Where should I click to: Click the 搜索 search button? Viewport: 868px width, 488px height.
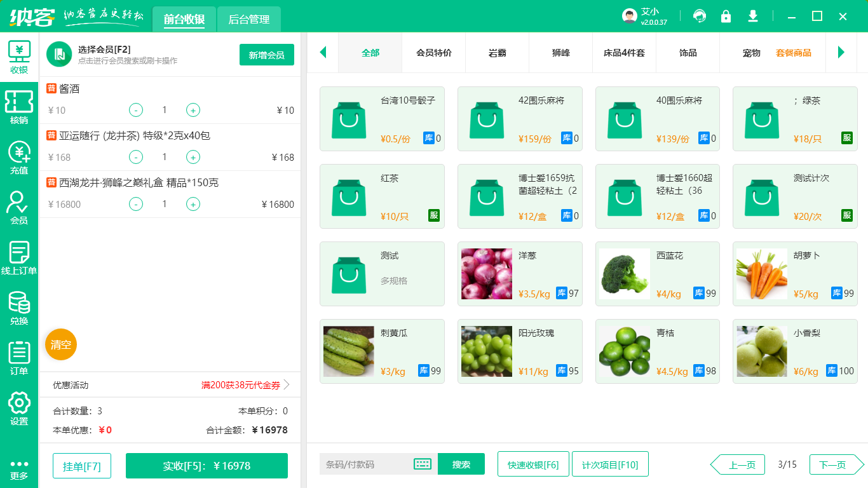(461, 464)
